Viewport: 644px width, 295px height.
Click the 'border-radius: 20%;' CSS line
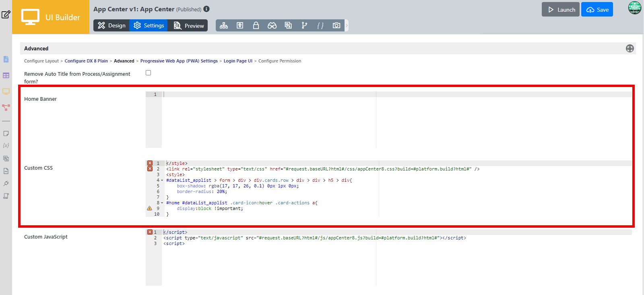[x=202, y=192]
